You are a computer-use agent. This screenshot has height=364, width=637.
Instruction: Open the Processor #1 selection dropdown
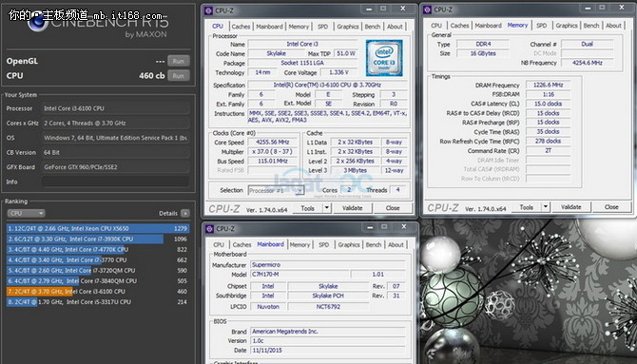pos(277,190)
